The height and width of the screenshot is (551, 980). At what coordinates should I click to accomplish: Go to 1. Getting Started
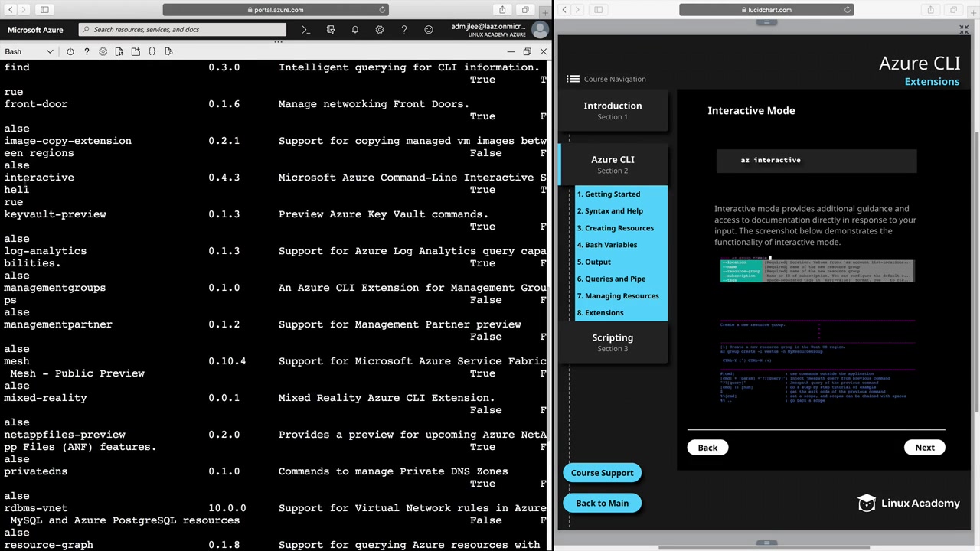click(x=609, y=194)
